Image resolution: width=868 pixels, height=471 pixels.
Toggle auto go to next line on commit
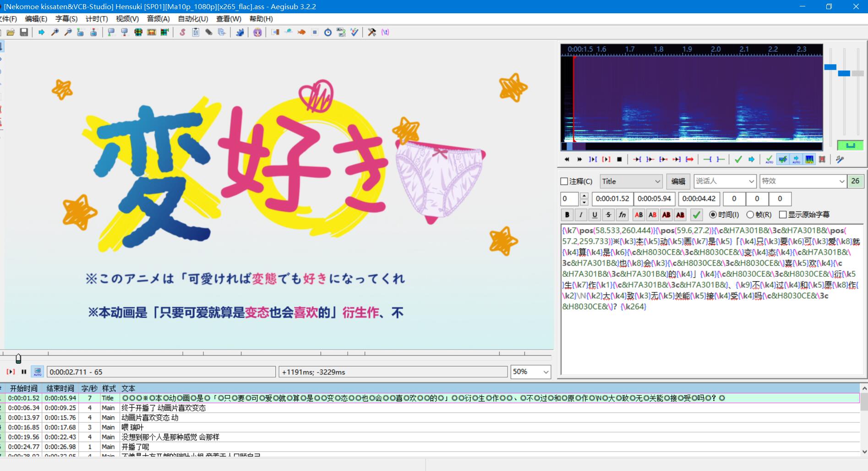(783, 159)
